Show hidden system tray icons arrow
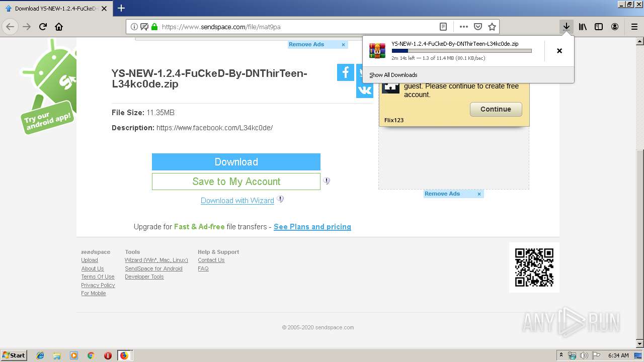Image resolution: width=644 pixels, height=362 pixels. [561, 355]
